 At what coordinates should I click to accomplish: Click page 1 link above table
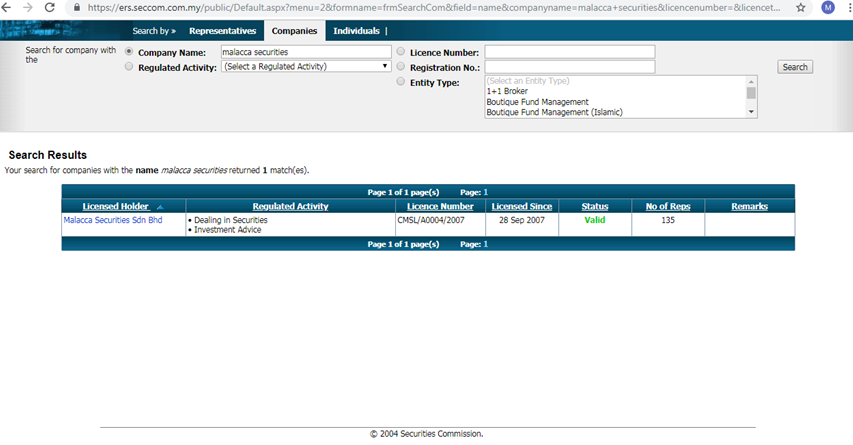coord(486,192)
